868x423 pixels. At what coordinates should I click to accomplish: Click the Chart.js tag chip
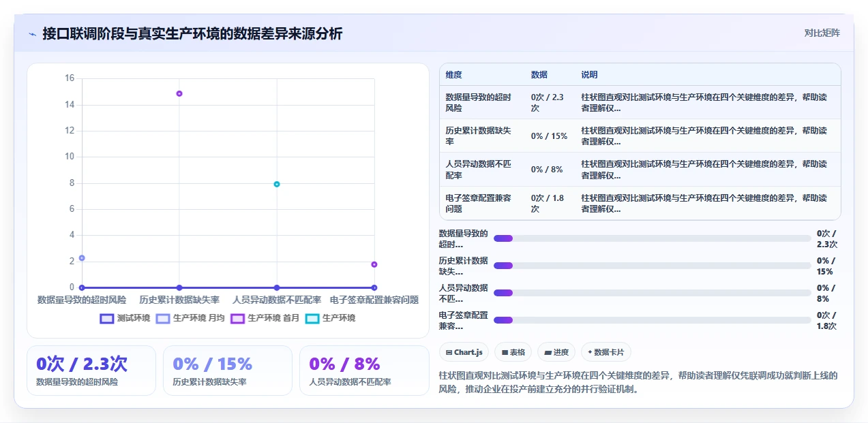[464, 352]
